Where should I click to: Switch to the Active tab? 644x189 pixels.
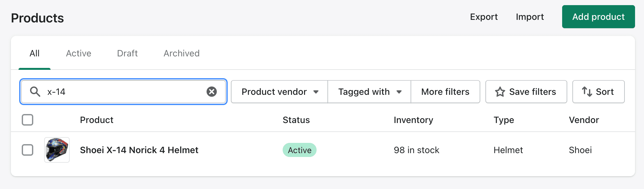pyautogui.click(x=79, y=53)
